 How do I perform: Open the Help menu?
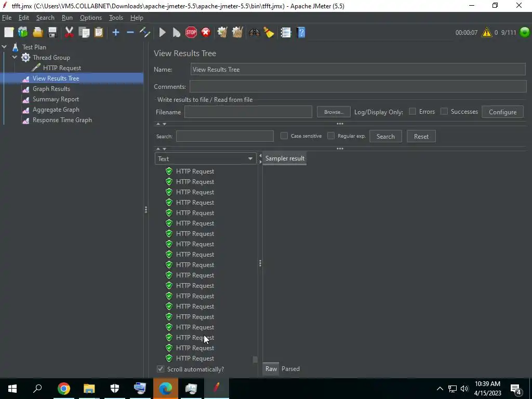coord(137,18)
